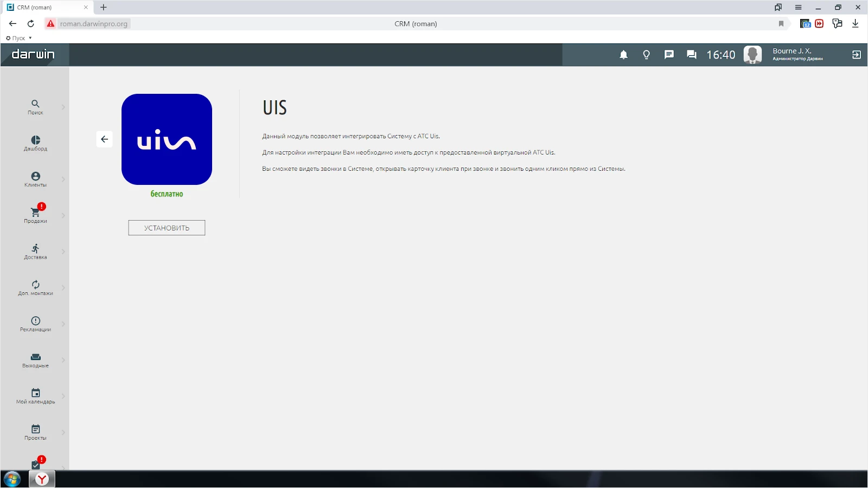The image size is (868, 488).
Task: Open the Выходные section icon
Action: [35, 357]
